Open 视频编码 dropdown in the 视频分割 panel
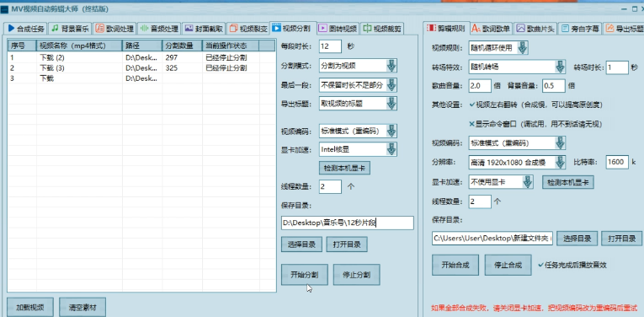 click(391, 132)
